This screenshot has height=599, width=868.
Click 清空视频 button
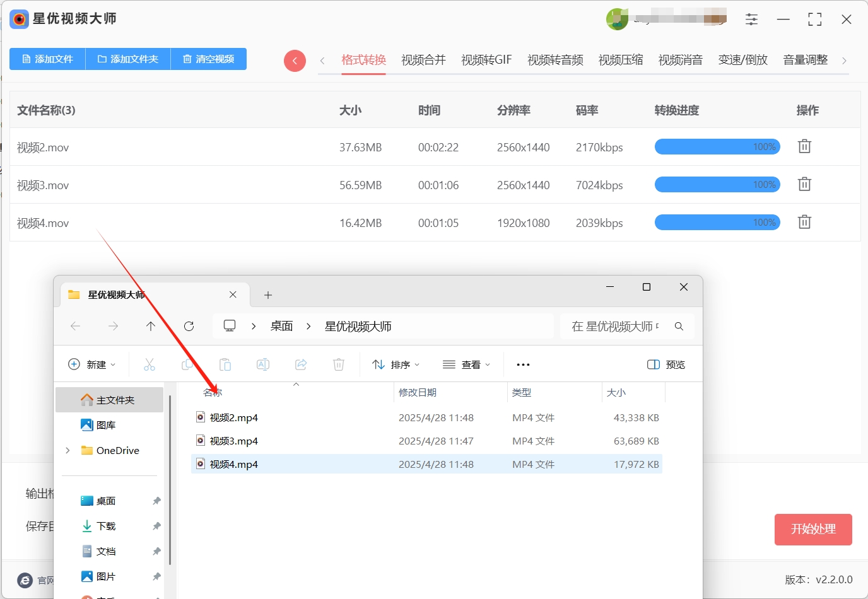point(209,59)
